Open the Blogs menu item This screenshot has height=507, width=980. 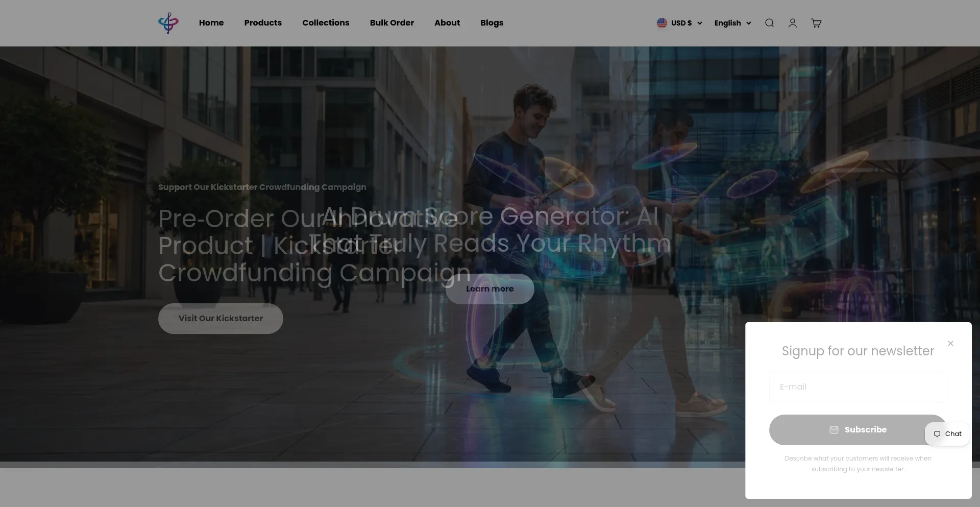coord(492,23)
